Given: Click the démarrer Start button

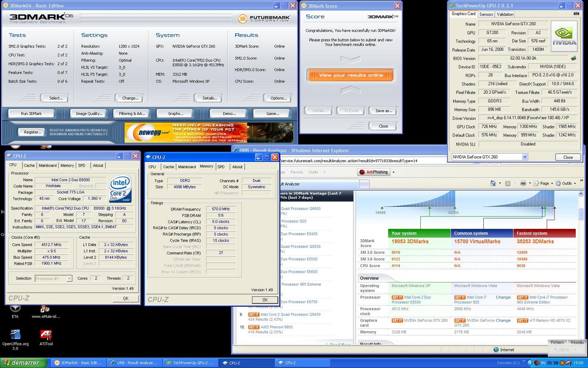Looking at the screenshot, I should 24,363.
